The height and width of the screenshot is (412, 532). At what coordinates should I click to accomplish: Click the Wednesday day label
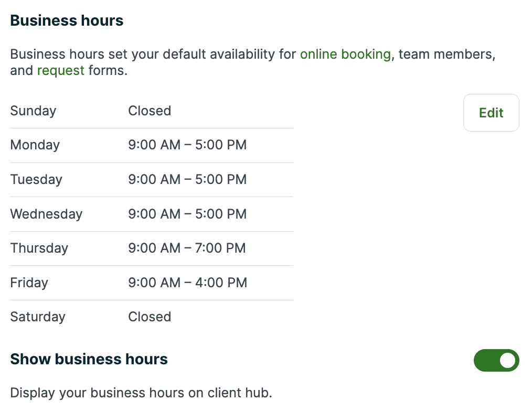(x=46, y=214)
